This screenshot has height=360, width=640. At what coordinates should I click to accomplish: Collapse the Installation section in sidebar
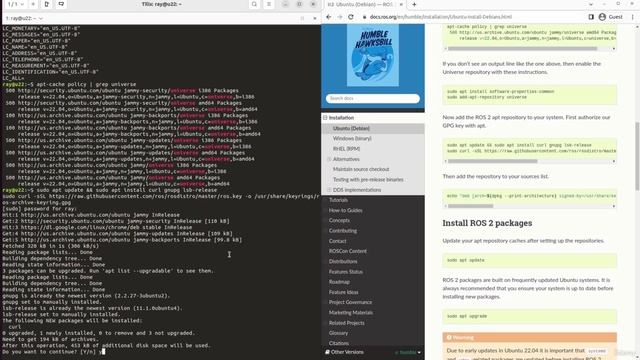[325, 118]
